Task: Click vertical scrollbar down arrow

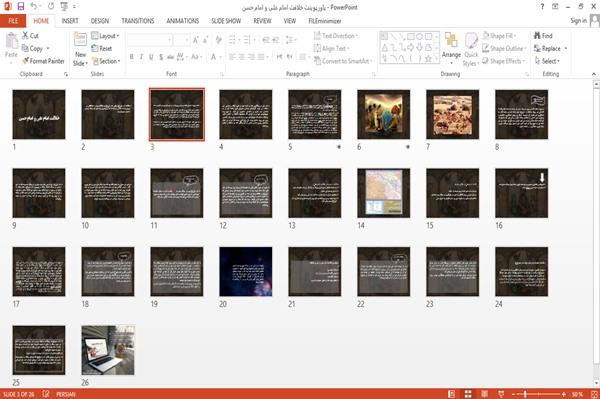Action: tap(596, 383)
